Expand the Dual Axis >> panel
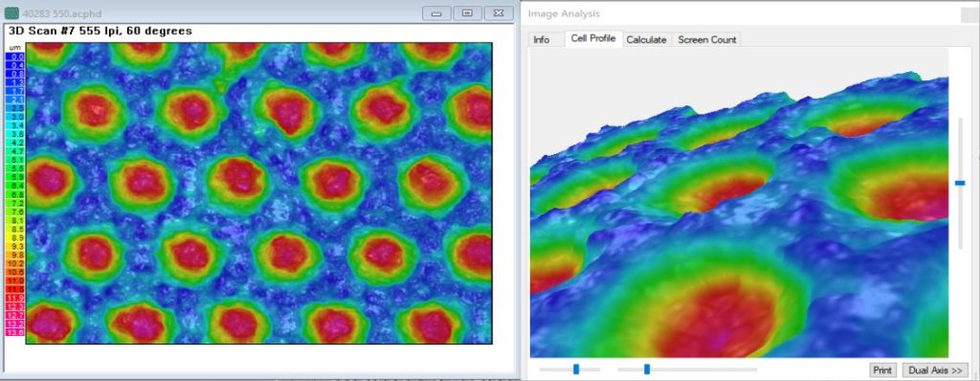 (935, 370)
